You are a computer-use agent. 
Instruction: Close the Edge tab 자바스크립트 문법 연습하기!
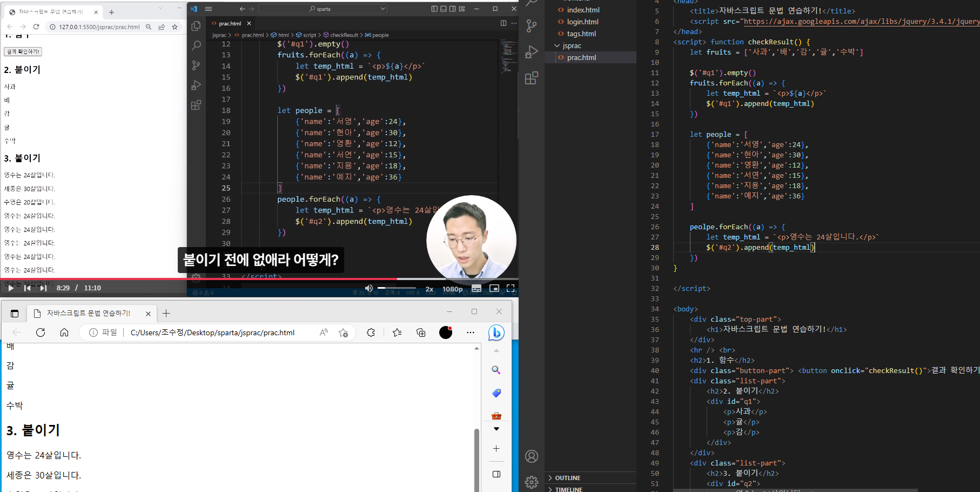coord(148,314)
